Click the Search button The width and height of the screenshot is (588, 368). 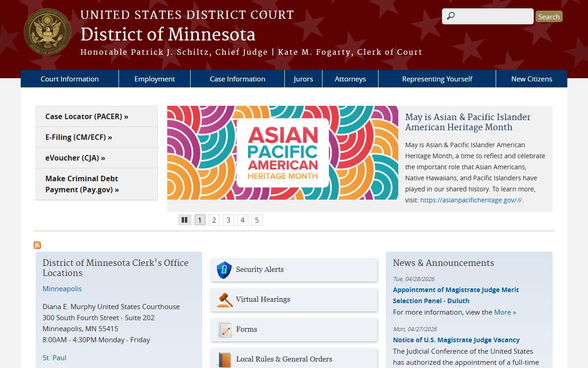(549, 17)
